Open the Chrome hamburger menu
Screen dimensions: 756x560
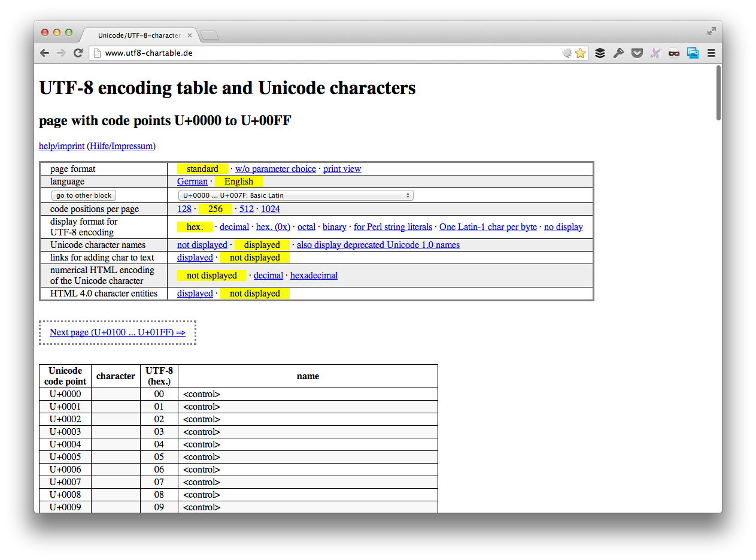(711, 53)
